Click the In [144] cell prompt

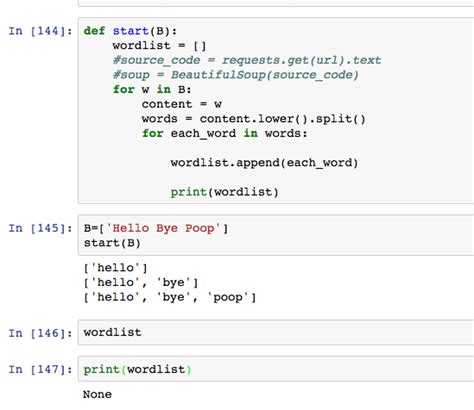(x=40, y=31)
